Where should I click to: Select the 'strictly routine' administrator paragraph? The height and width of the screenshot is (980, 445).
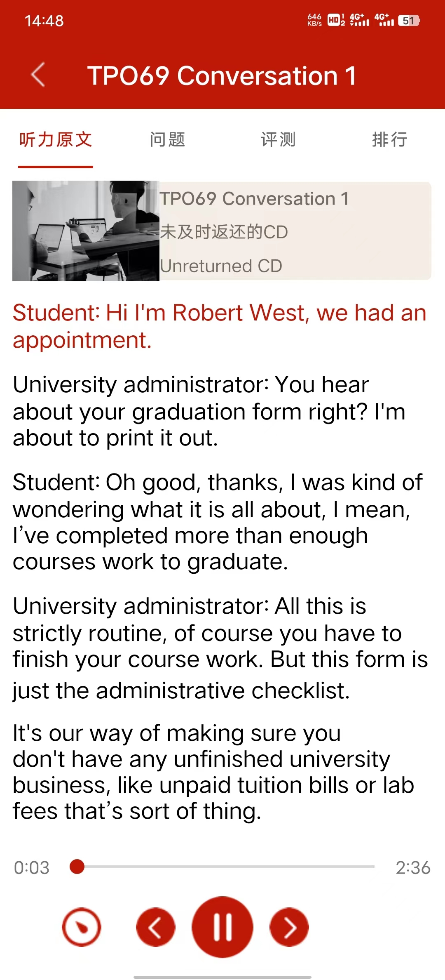tap(220, 648)
